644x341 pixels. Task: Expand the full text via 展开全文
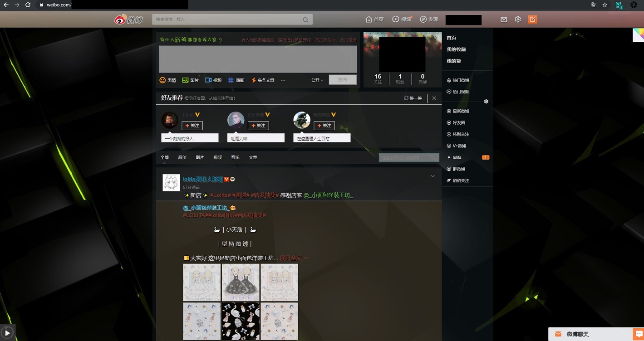[x=294, y=258]
